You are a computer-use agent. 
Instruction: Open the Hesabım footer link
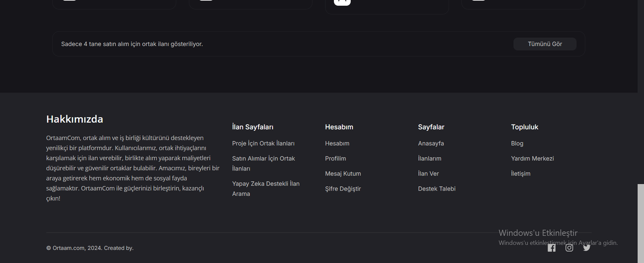click(x=337, y=143)
